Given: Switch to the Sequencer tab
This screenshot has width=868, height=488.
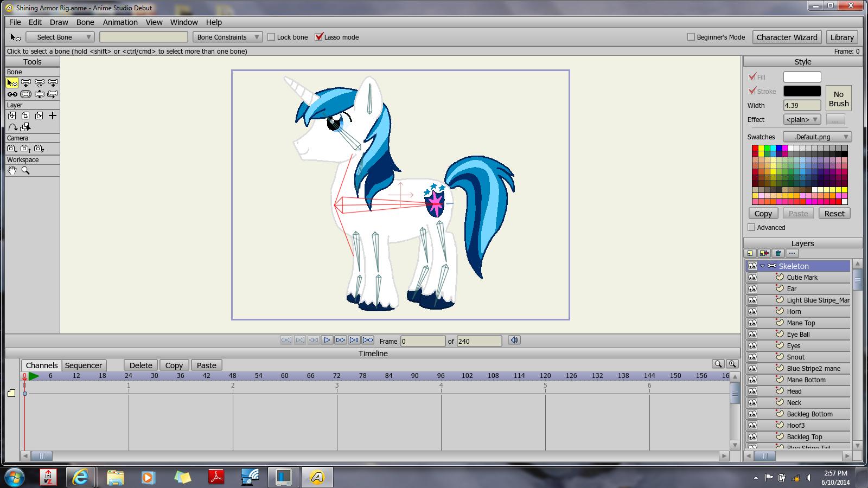Looking at the screenshot, I should tap(84, 365).
